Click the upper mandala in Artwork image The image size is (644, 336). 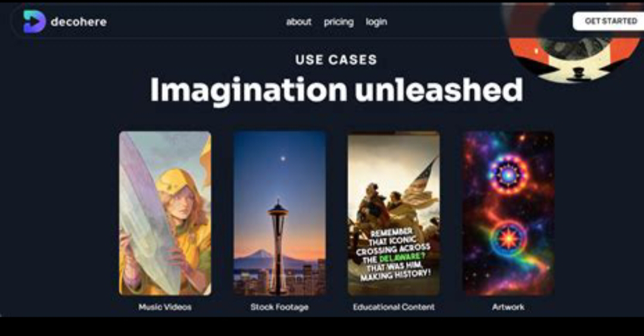508,175
